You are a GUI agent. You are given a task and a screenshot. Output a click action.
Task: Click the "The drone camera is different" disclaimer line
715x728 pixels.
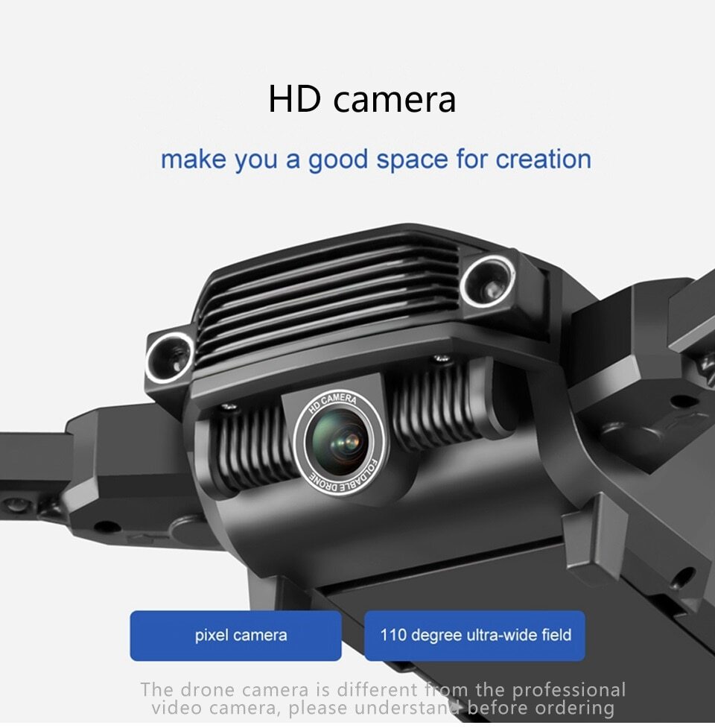(382, 689)
